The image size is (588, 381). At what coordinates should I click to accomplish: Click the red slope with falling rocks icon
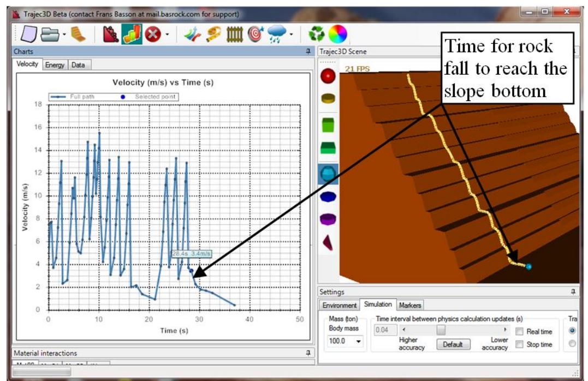111,34
